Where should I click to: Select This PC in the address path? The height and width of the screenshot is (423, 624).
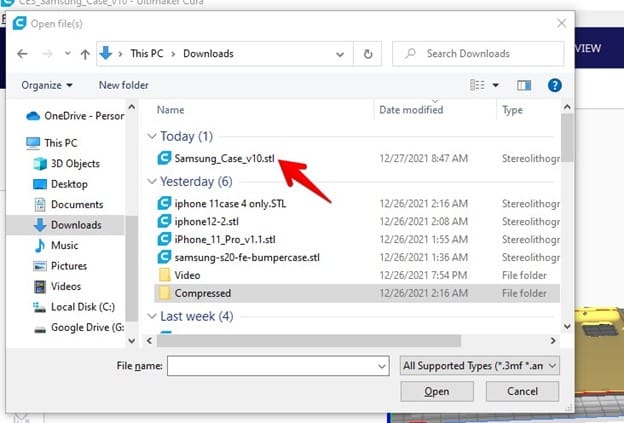click(x=147, y=54)
